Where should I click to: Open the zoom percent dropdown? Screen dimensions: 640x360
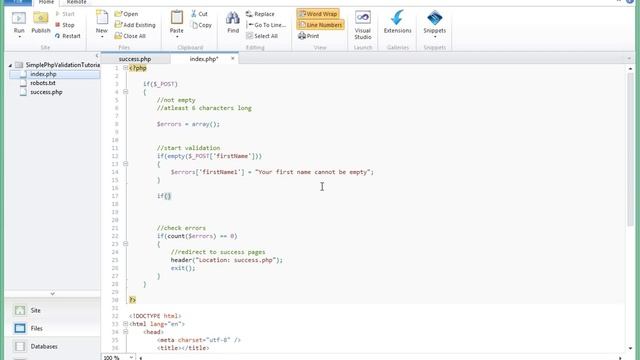(131, 357)
